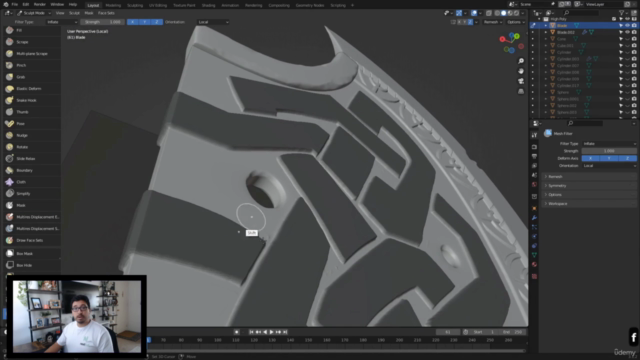Click the timeline play button

point(271,332)
